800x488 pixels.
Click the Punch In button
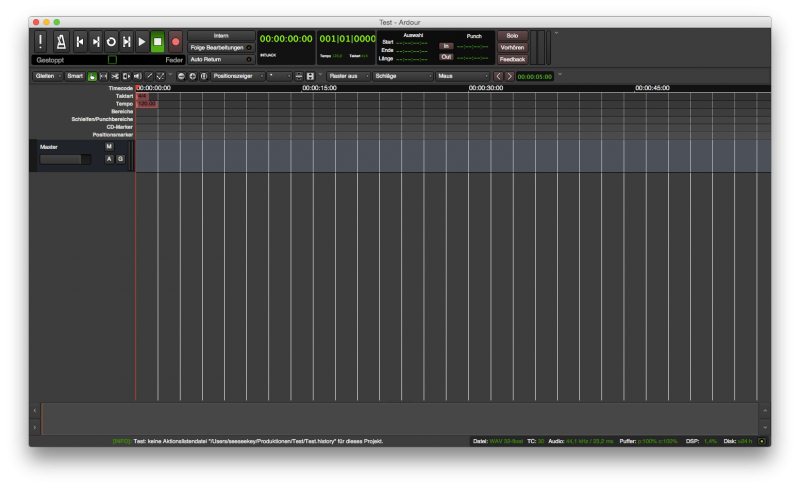(x=447, y=46)
